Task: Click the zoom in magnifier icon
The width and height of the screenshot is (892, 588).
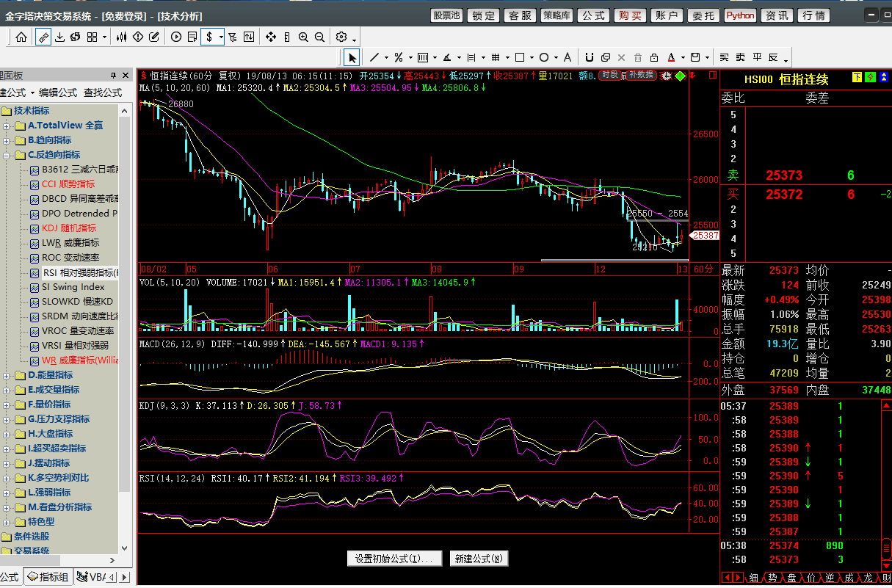Action: click(x=303, y=37)
